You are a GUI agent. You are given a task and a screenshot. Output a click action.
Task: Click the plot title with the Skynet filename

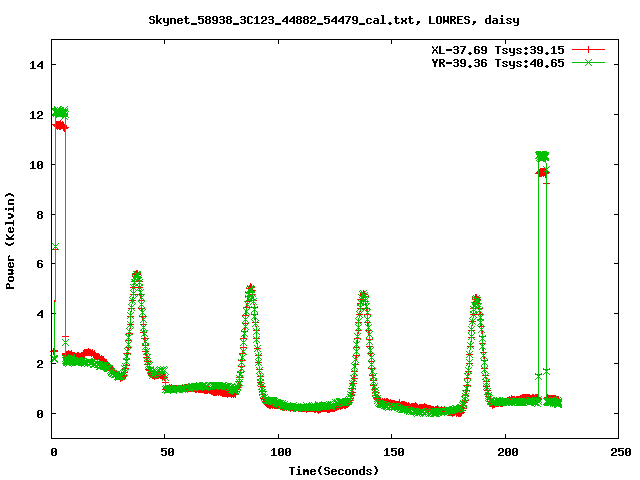335,19
